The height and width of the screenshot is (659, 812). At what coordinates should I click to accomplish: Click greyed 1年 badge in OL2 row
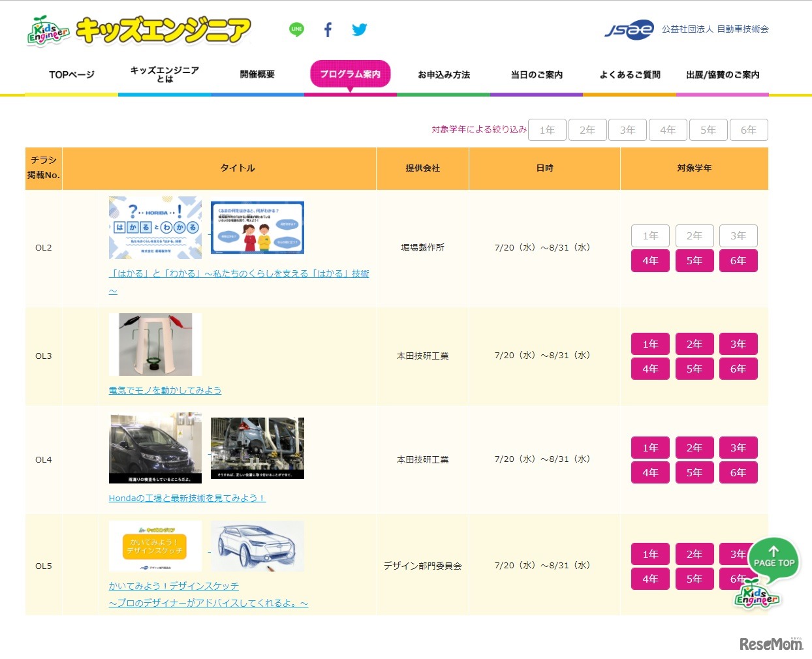pyautogui.click(x=650, y=236)
